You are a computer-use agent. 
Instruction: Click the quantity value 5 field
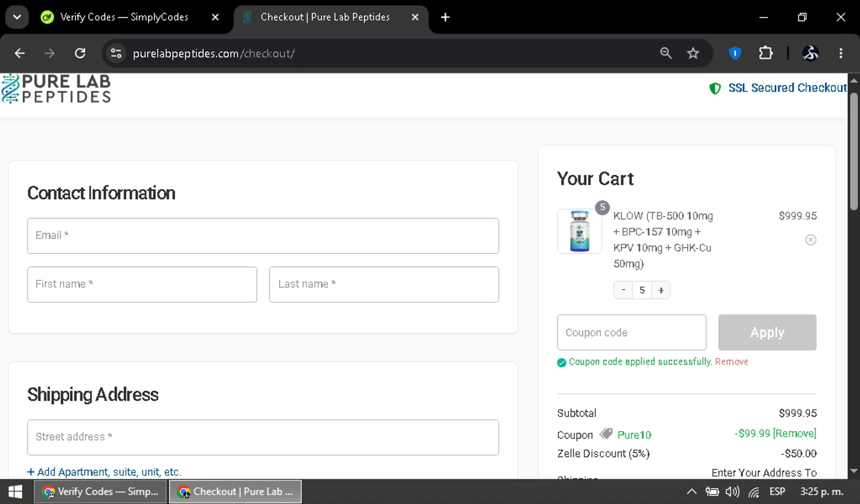642,290
